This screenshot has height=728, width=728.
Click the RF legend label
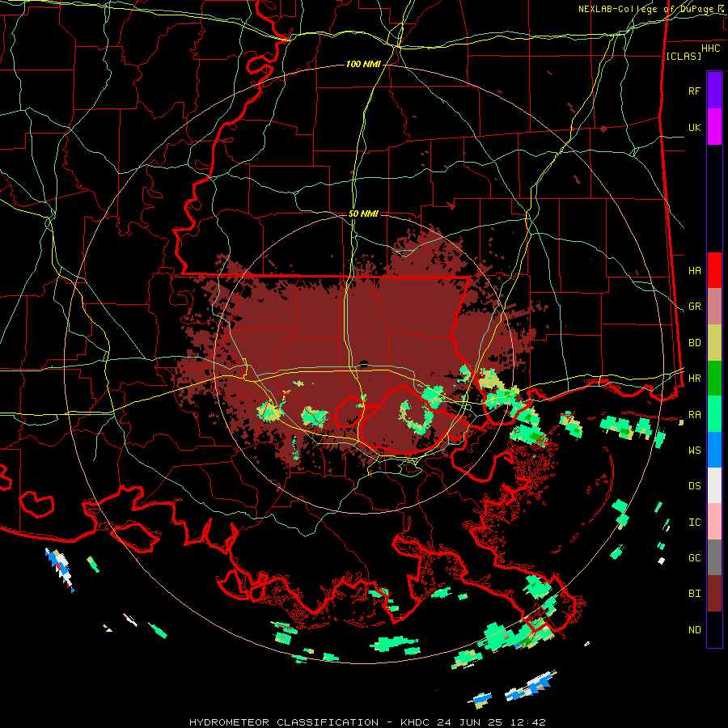click(694, 91)
